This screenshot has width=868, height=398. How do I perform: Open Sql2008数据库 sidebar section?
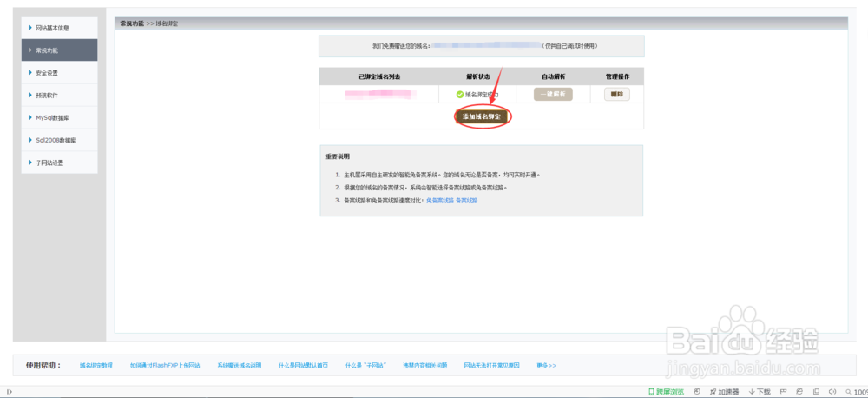(59, 140)
